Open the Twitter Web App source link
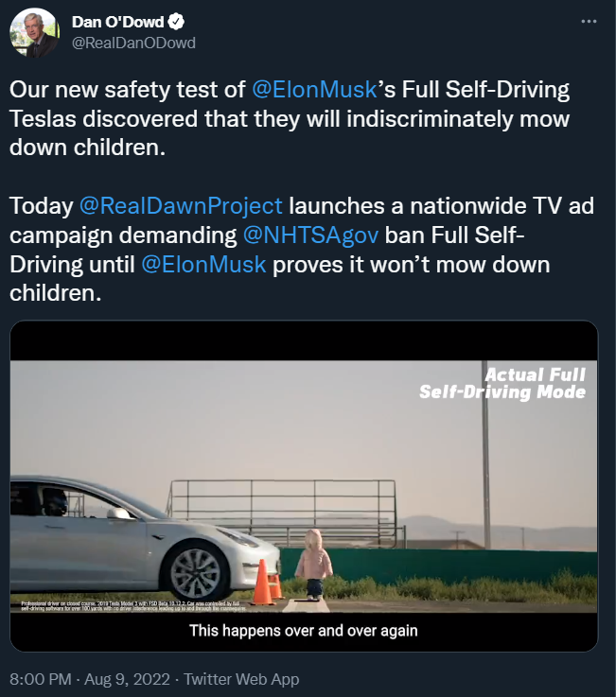The image size is (616, 697). (241, 679)
